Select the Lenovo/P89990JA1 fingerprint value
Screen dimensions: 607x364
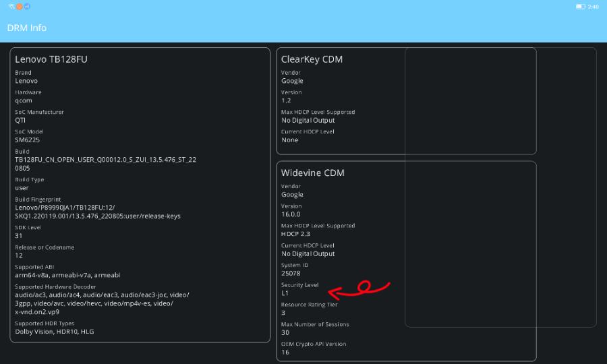pos(98,212)
